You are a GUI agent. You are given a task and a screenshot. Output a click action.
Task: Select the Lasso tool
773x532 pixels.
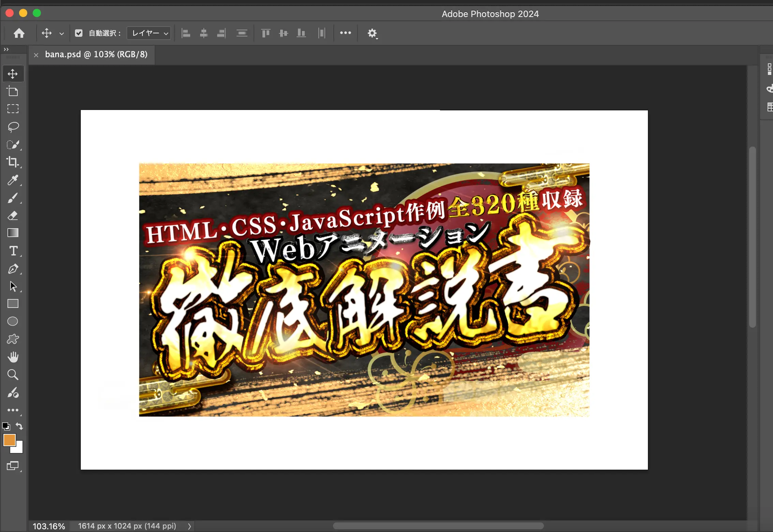point(13,127)
